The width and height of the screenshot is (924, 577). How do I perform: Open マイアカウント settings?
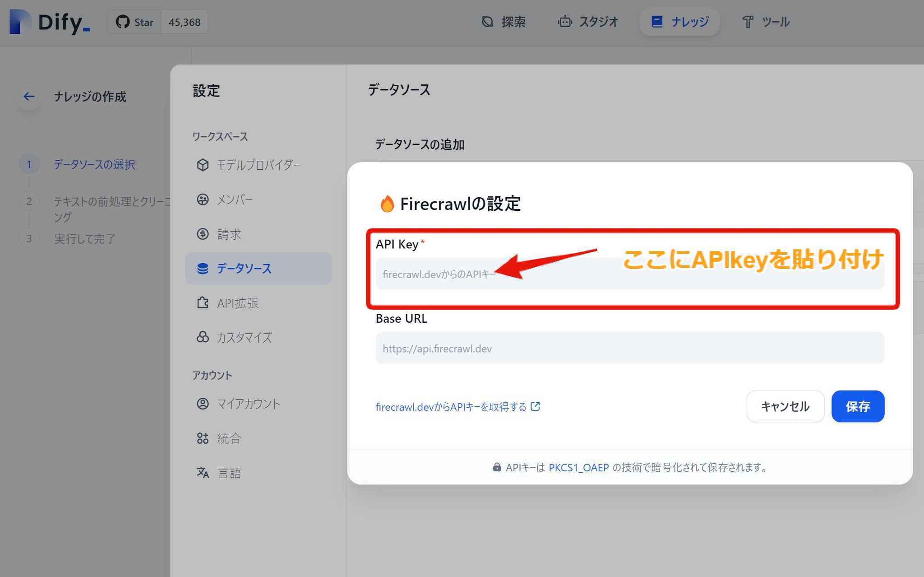tap(258, 404)
